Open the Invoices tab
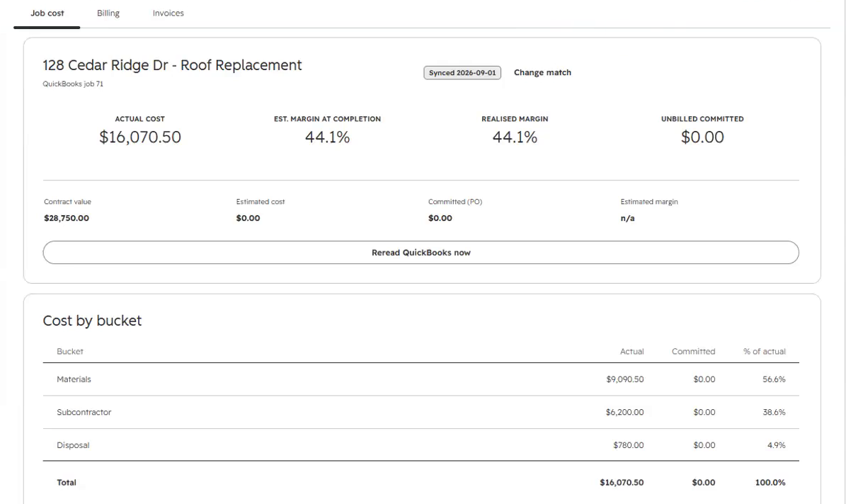 [168, 13]
